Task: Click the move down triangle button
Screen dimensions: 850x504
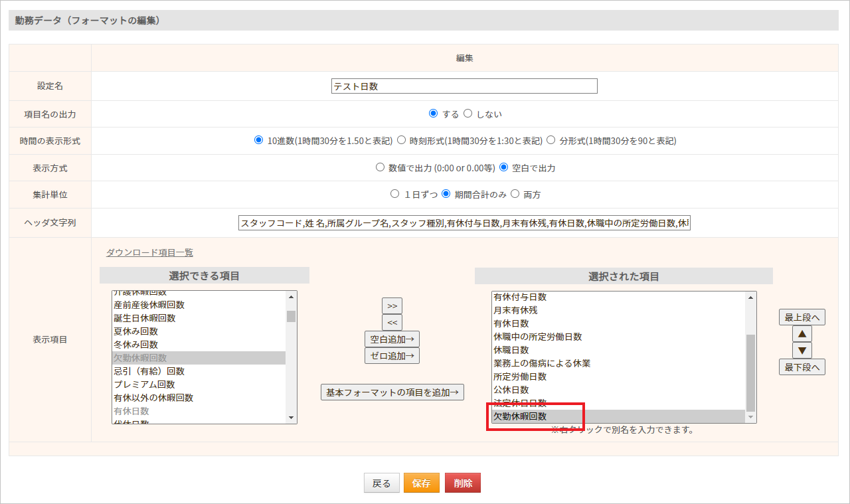Action: [802, 351]
